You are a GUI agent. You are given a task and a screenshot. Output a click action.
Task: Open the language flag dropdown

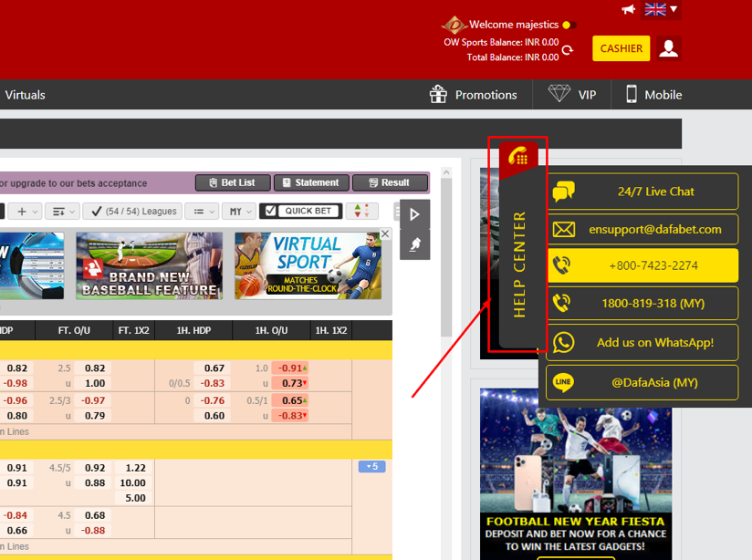(661, 9)
